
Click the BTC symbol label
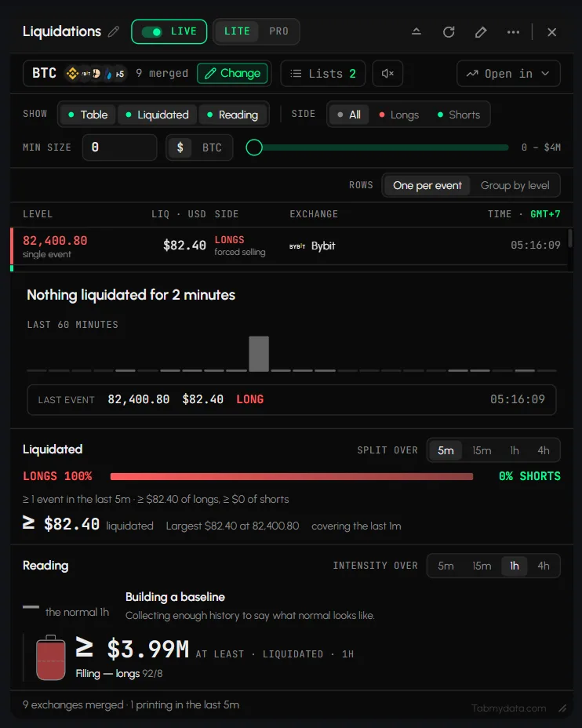pyautogui.click(x=44, y=74)
